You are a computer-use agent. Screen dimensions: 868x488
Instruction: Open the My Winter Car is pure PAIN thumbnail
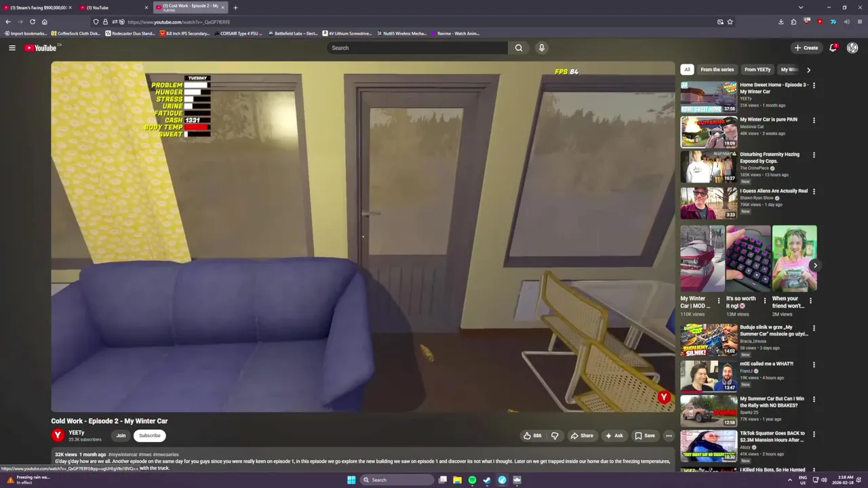709,131
